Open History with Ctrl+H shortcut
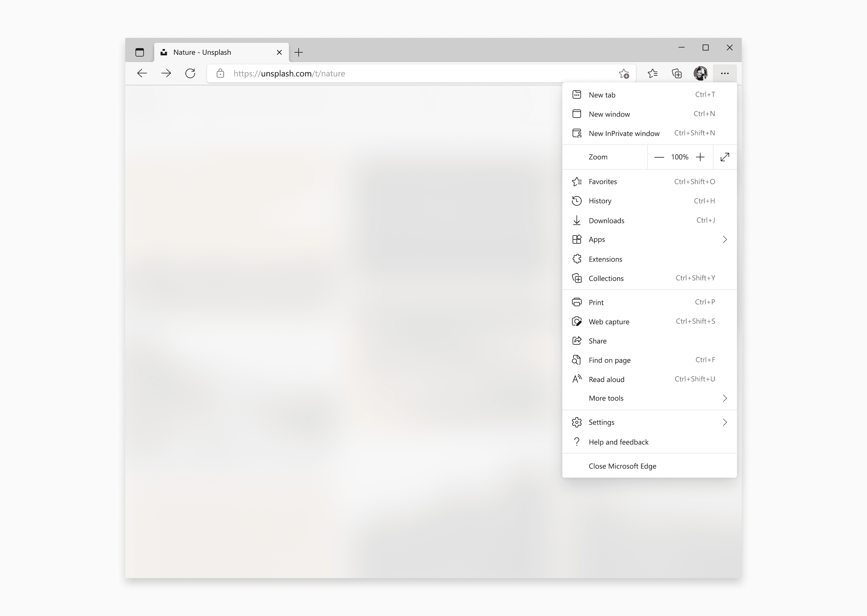867x616 pixels. [650, 201]
